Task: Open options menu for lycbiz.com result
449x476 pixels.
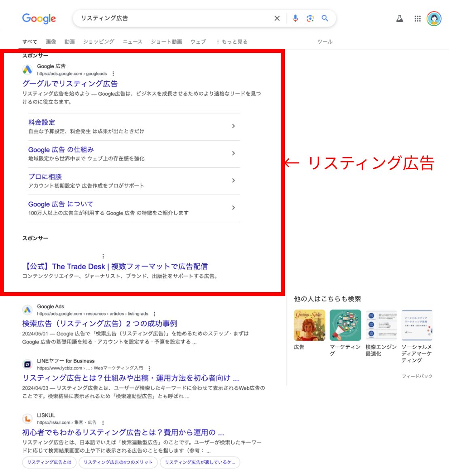Action: pyautogui.click(x=149, y=368)
